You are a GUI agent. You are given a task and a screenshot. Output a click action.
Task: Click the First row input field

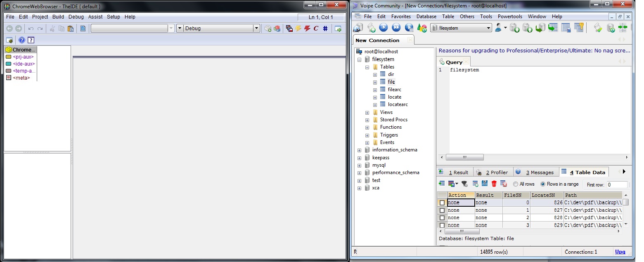coord(616,184)
